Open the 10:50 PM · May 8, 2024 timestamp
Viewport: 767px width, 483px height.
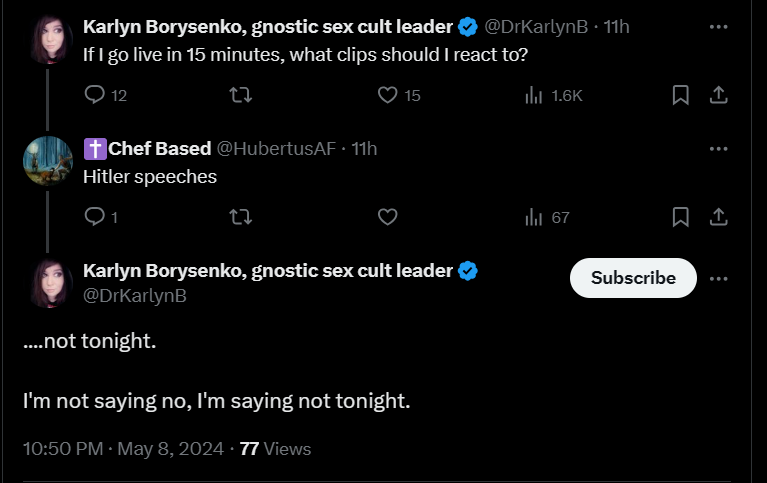coord(123,449)
